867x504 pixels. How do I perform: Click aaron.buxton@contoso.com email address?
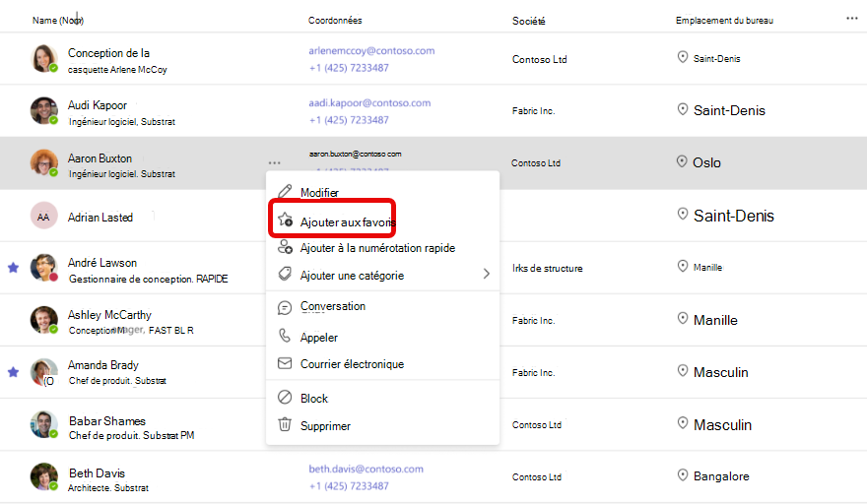coord(356,154)
